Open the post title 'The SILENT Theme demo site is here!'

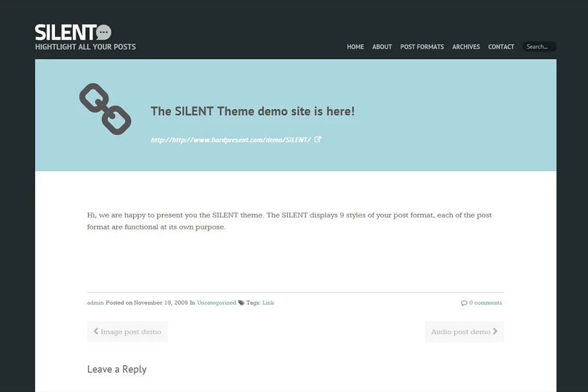point(253,111)
